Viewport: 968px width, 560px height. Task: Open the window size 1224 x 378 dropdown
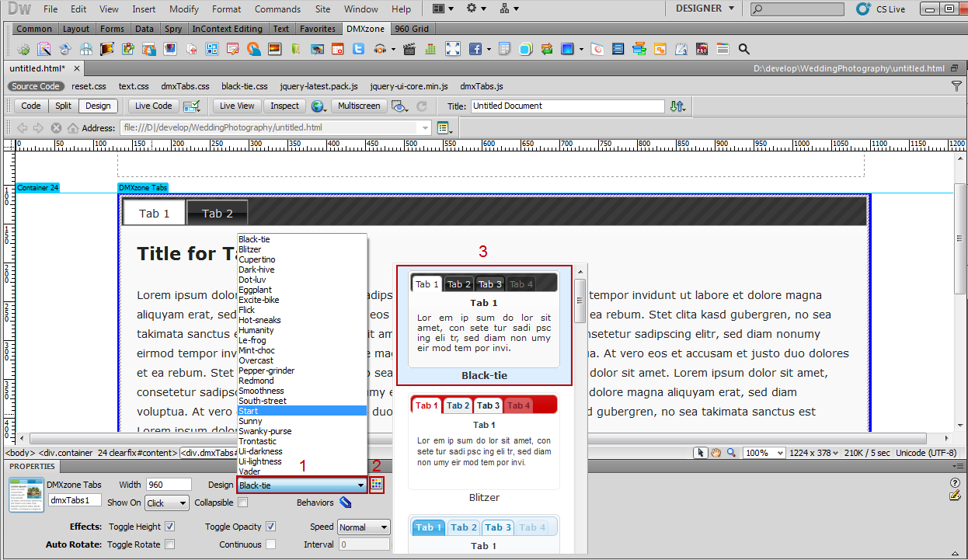coord(815,453)
